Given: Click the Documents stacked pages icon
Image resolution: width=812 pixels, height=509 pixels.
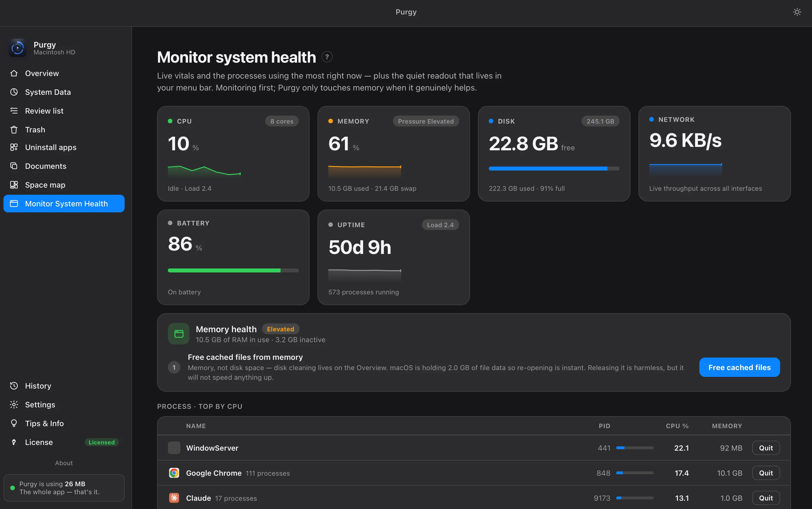Looking at the screenshot, I should (x=14, y=166).
